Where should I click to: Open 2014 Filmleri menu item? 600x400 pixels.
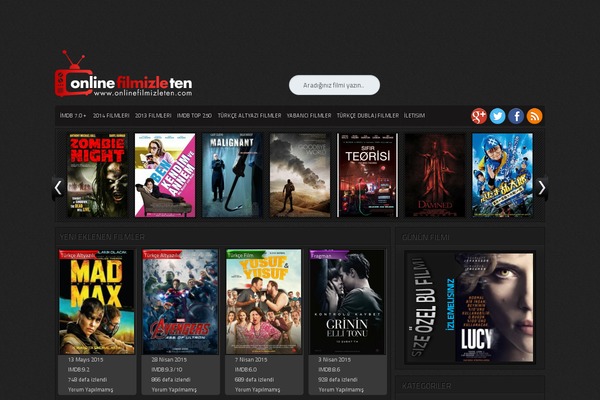point(111,116)
